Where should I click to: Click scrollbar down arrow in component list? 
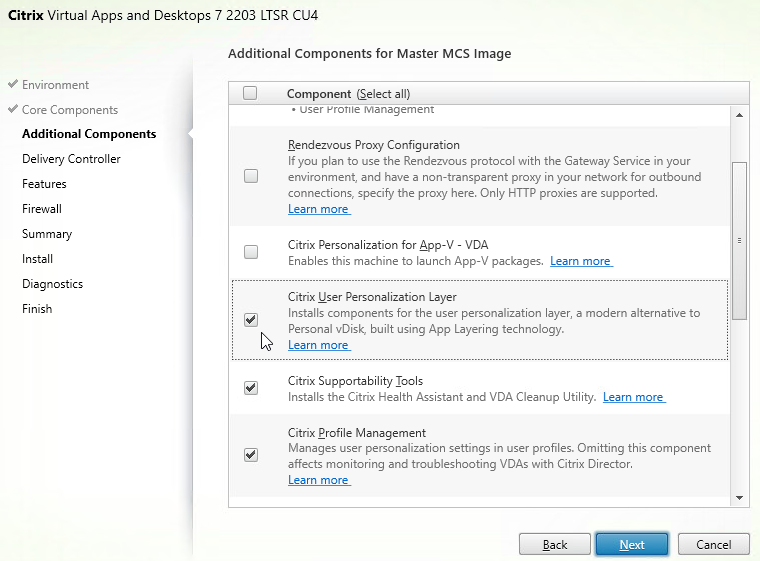739,497
